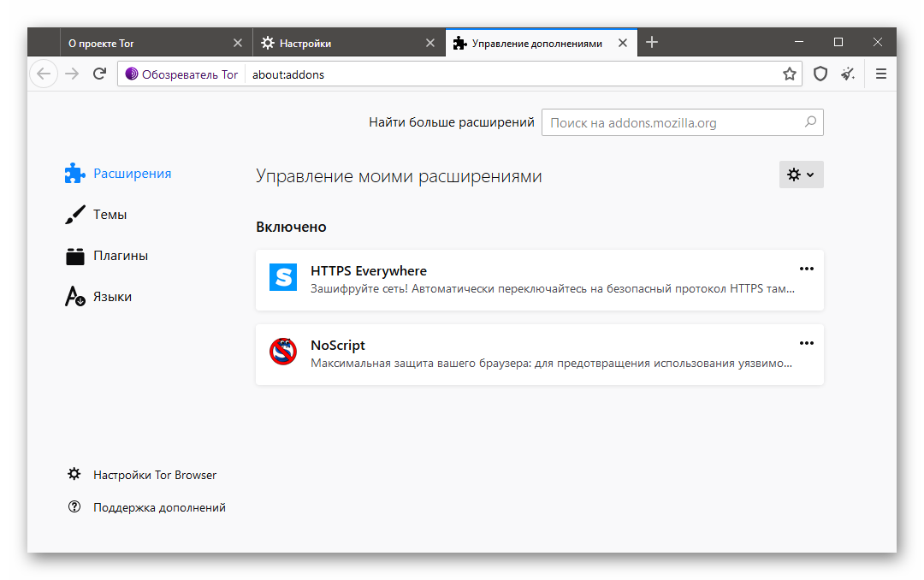Click the question mark support icon

pyautogui.click(x=74, y=506)
